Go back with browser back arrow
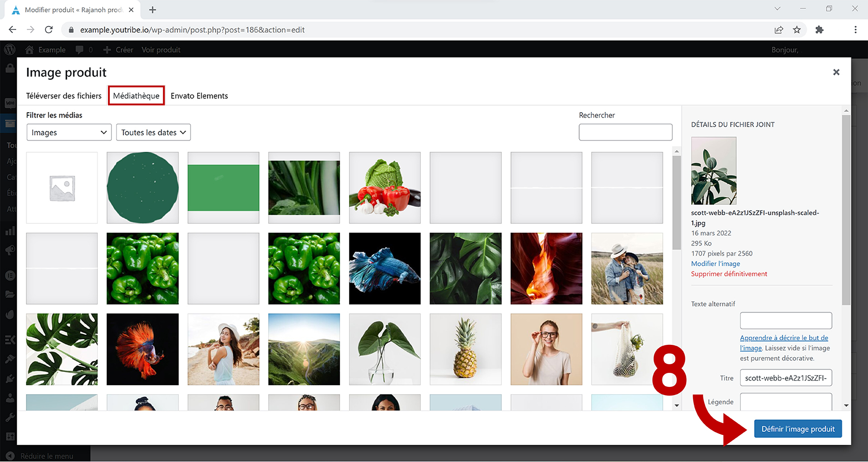The width and height of the screenshot is (868, 462). coord(13,30)
